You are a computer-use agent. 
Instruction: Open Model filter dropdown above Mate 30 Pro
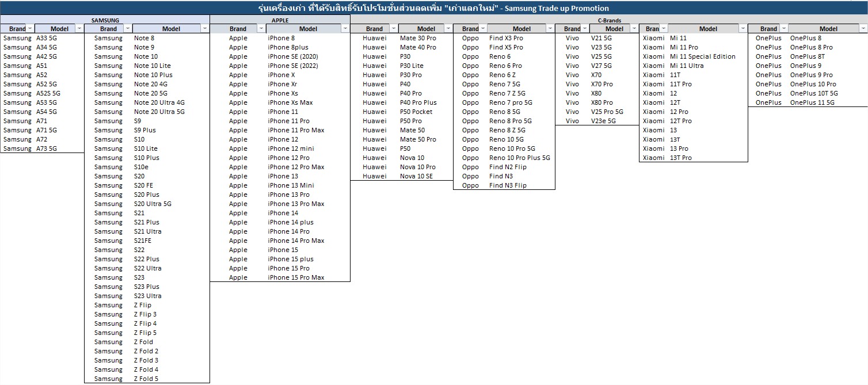pyautogui.click(x=448, y=29)
